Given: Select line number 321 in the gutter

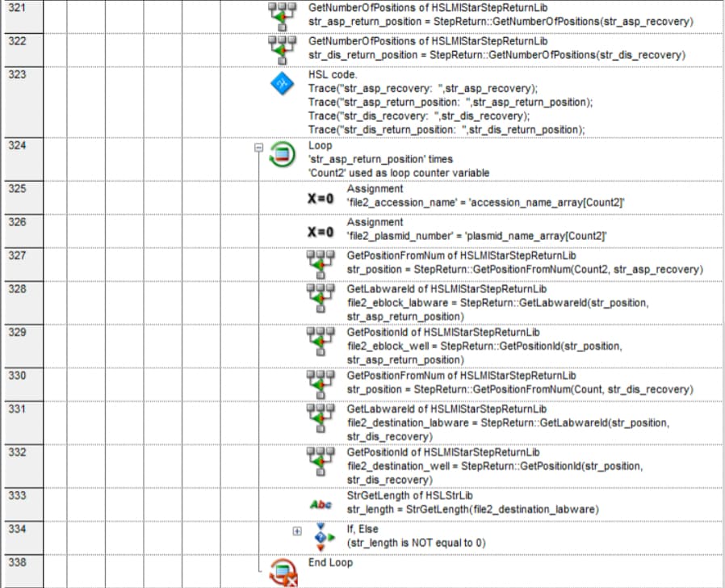Looking at the screenshot, I should 23,17.
